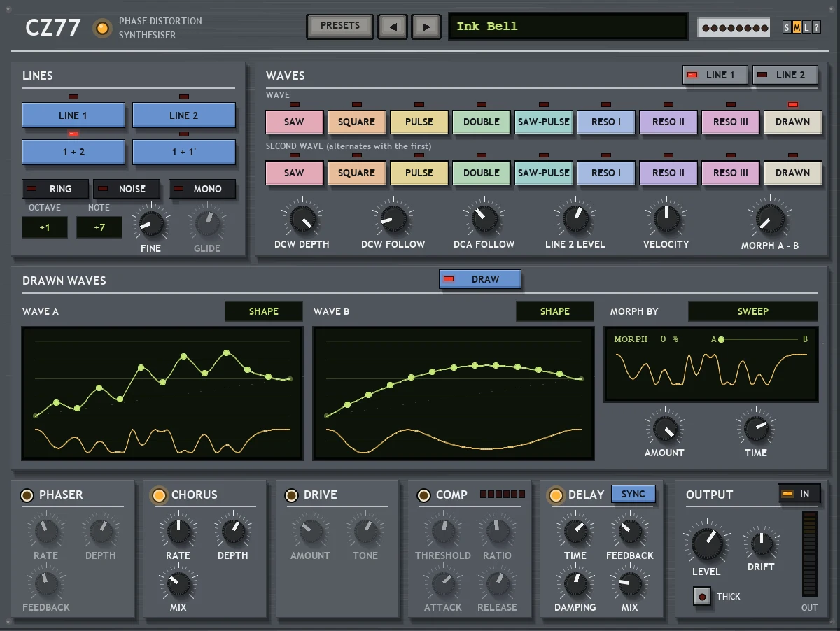
Task: Click the OCTAVE value box showing +1
Action: 45,227
